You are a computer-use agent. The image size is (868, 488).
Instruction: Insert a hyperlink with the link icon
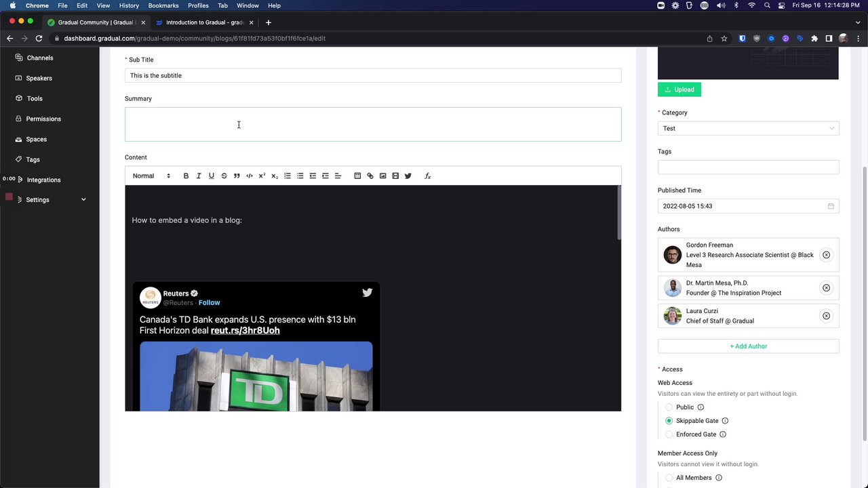click(370, 176)
